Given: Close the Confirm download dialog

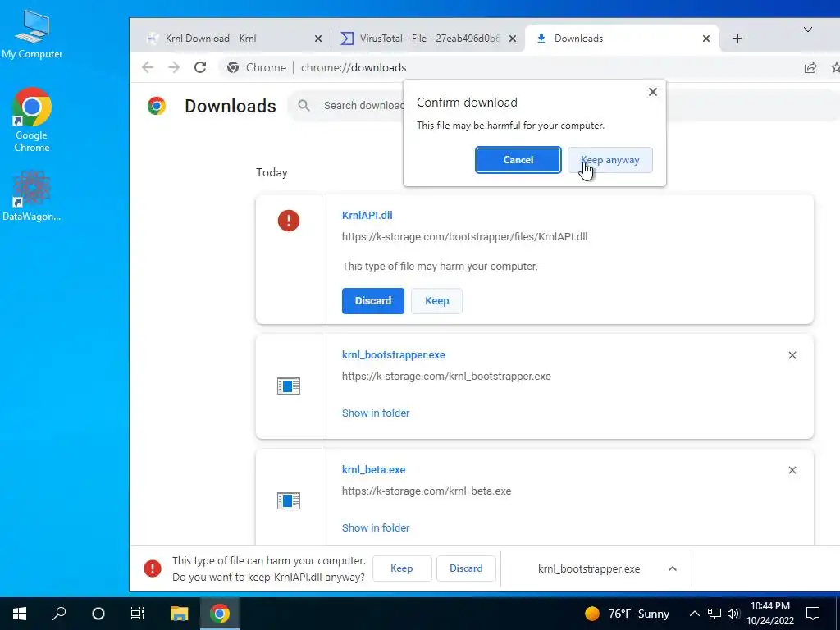Looking at the screenshot, I should coord(652,92).
